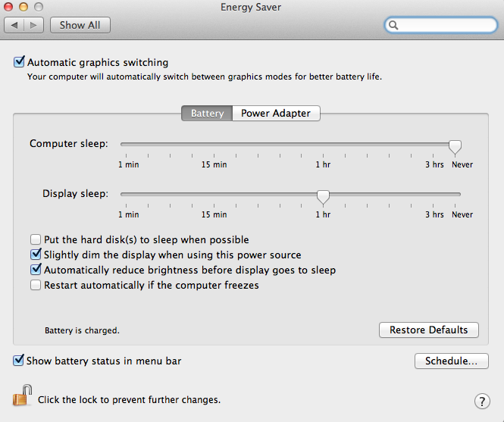The height and width of the screenshot is (422, 504).
Task: Click the 'Computer sleep:' label
Action: click(69, 143)
